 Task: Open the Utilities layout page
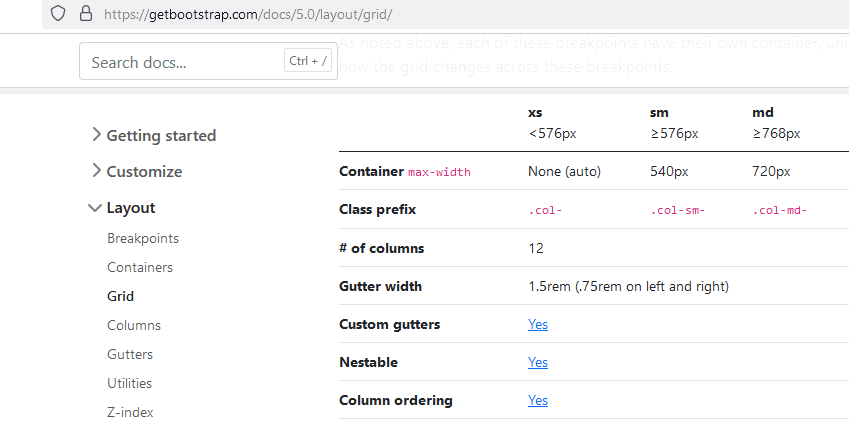click(129, 383)
